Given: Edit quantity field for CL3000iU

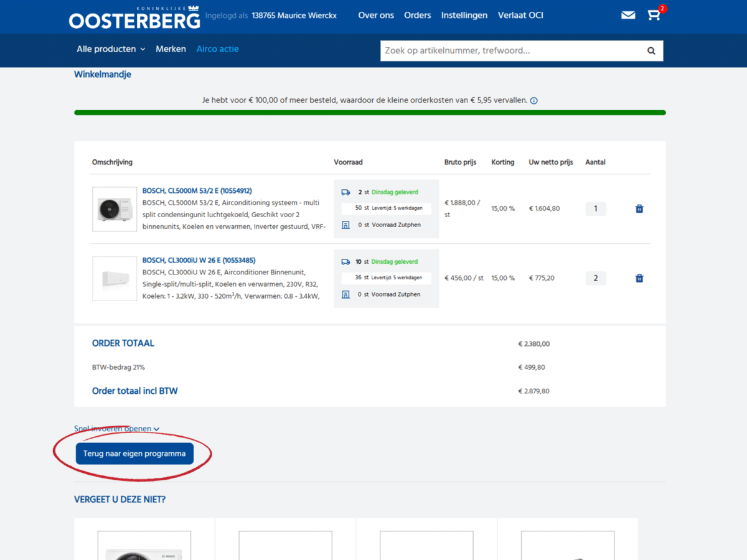Looking at the screenshot, I should tap(596, 278).
